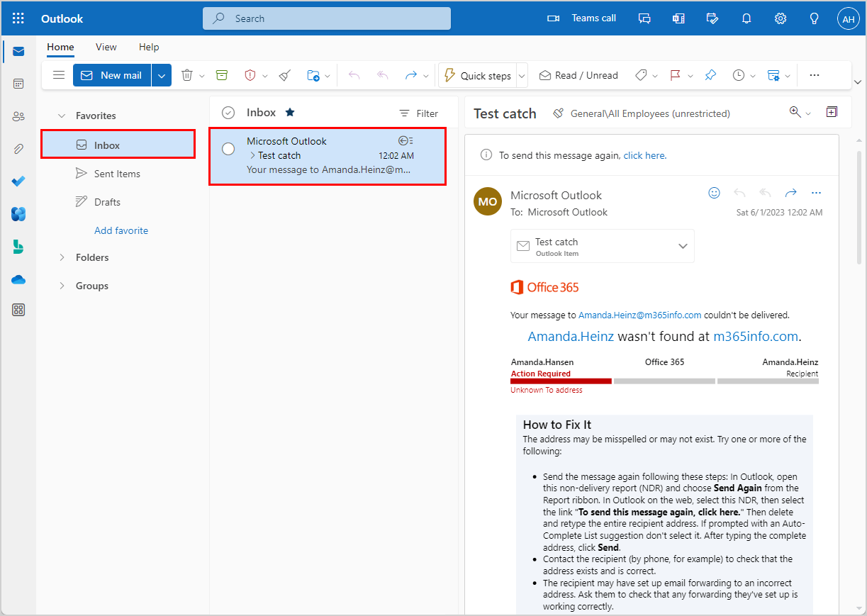Toggle Inbox favorite star
The image size is (867, 616).
[x=290, y=112]
